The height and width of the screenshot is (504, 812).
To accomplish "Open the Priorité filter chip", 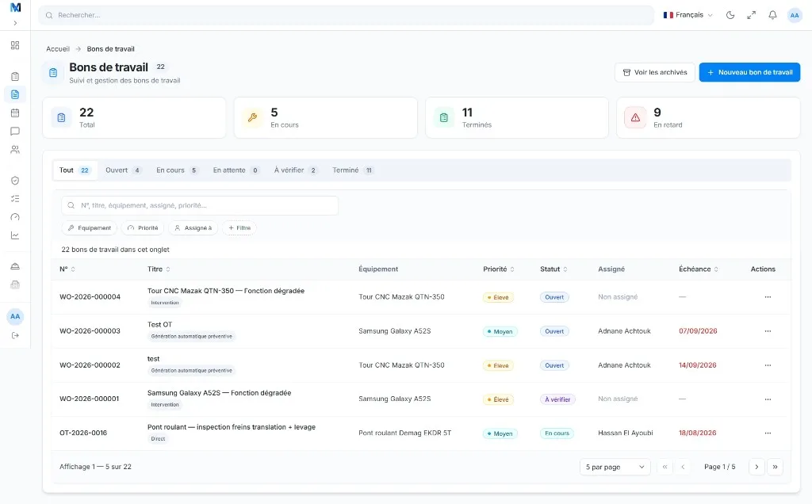I will pos(143,227).
